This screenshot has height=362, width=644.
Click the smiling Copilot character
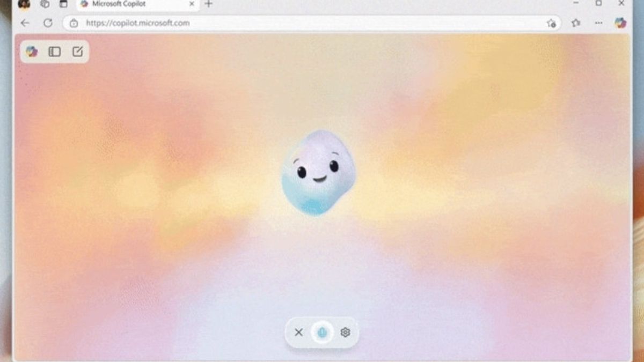click(x=318, y=172)
